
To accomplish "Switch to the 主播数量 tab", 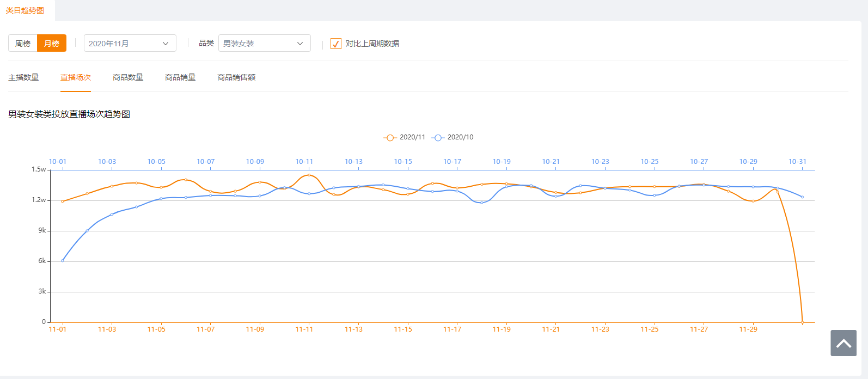I will tap(23, 77).
